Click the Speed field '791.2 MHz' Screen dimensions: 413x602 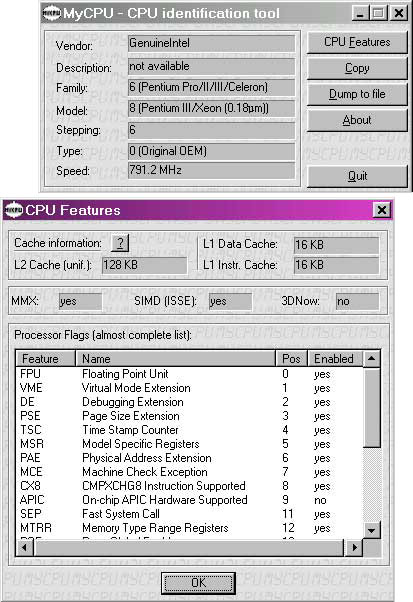tap(211, 170)
